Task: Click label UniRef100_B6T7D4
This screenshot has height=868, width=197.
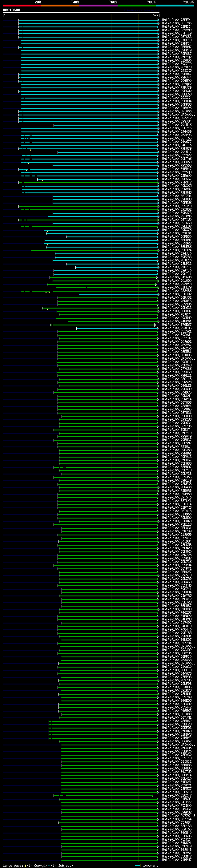Action: [176, 196]
